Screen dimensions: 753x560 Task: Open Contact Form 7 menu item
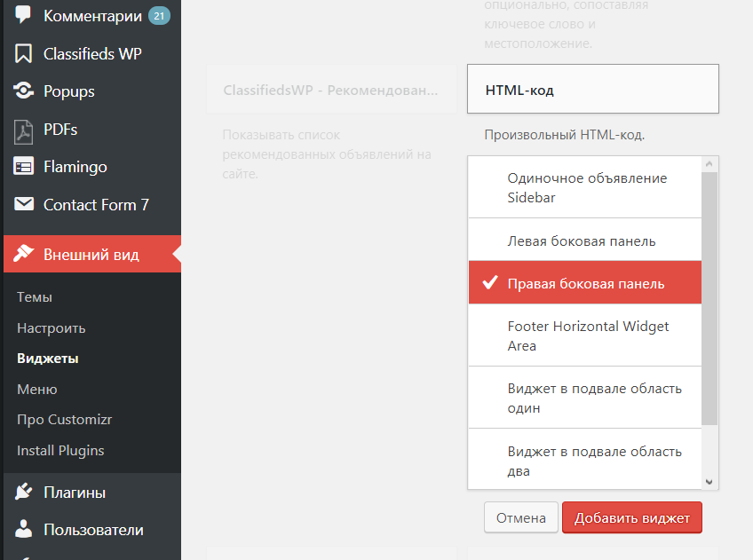click(x=92, y=205)
